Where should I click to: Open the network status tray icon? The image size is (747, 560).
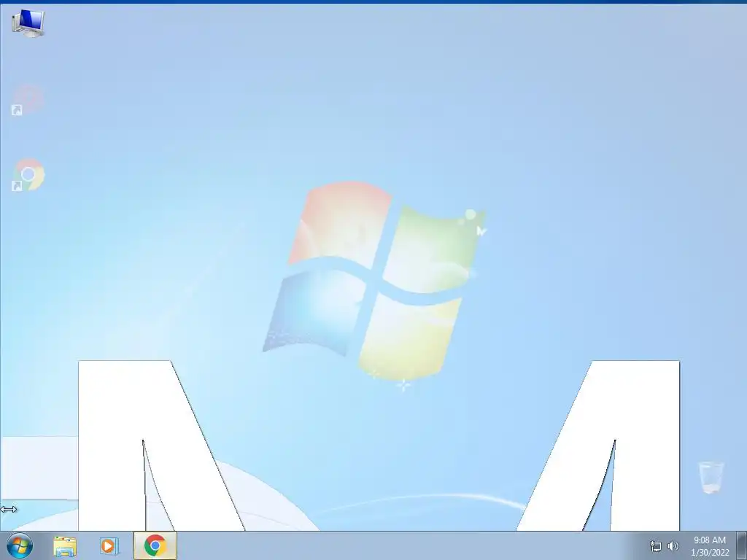point(656,546)
